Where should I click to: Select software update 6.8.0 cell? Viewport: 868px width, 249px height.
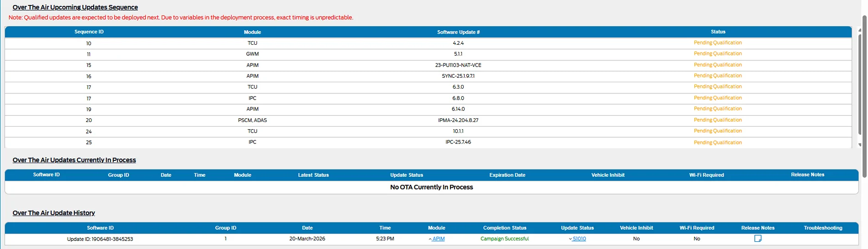pyautogui.click(x=458, y=98)
